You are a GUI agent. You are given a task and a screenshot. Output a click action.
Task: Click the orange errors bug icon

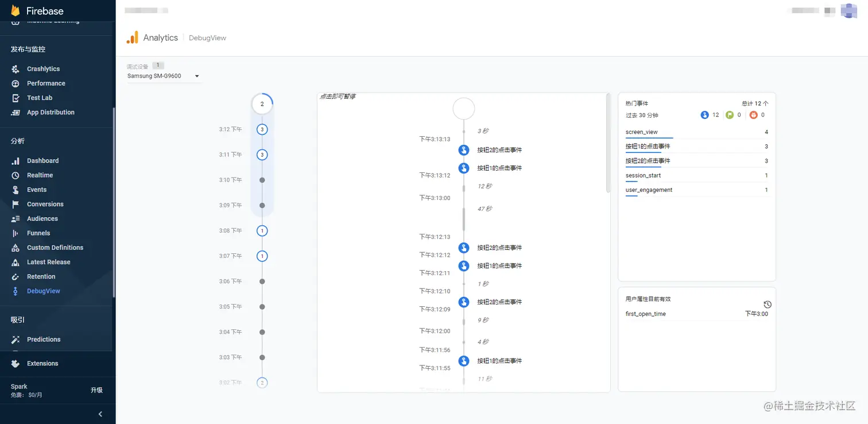click(x=754, y=115)
